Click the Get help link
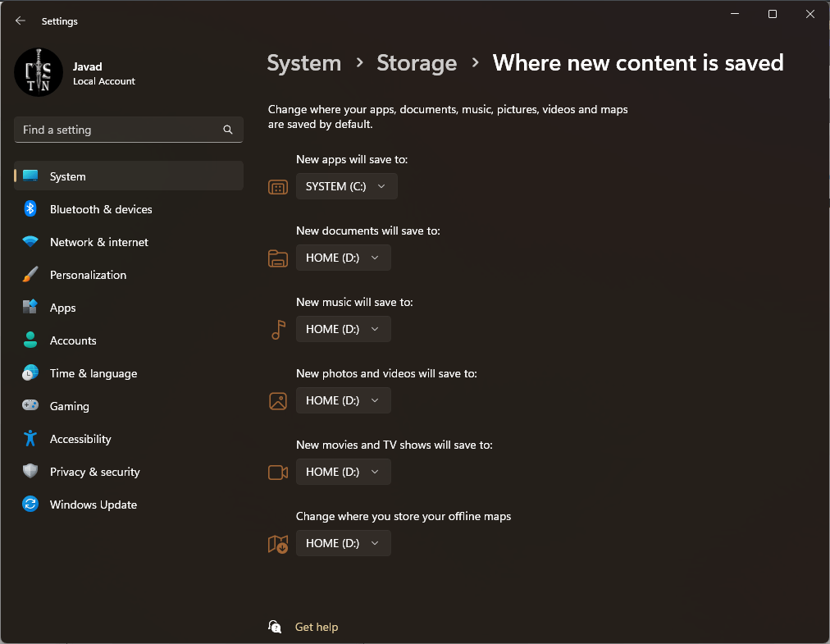830x644 pixels. [x=316, y=627]
